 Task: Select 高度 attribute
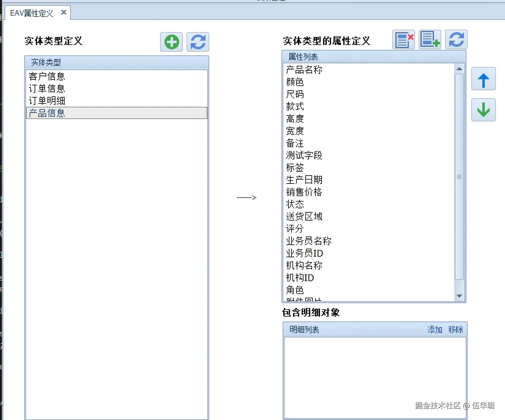tap(369, 119)
